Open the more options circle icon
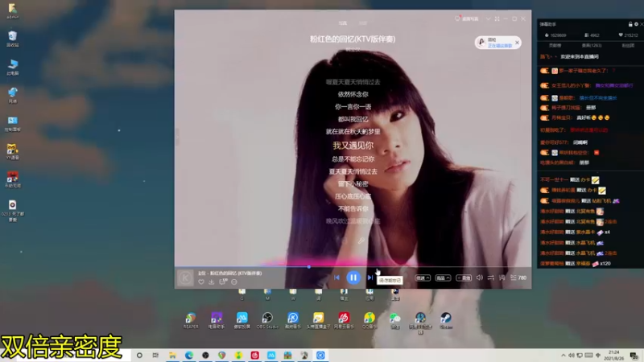Screen dimensions: 644x362 click(234, 282)
